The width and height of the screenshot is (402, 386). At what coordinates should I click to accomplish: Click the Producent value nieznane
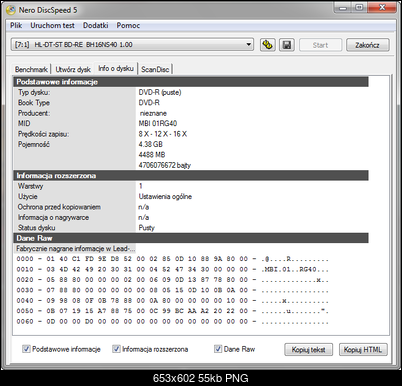tap(153, 113)
